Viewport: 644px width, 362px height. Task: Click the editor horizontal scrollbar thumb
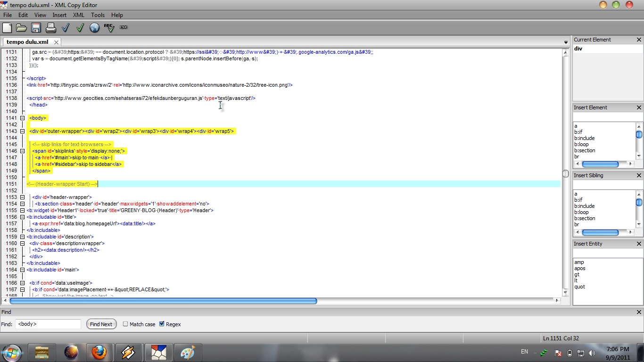click(x=163, y=300)
